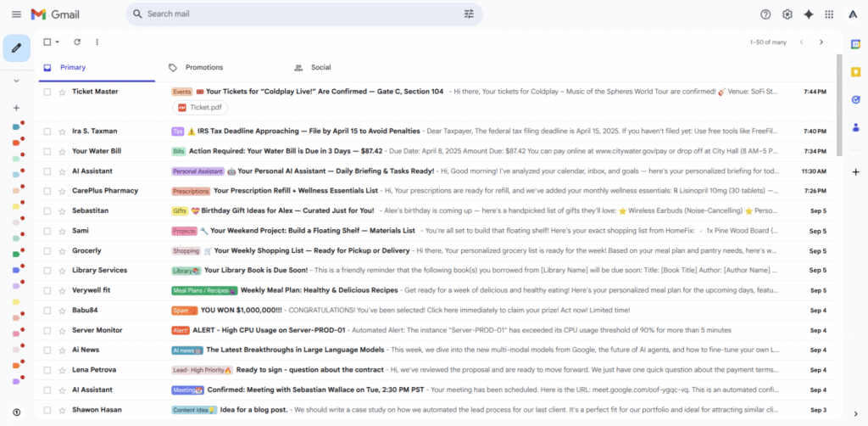The width and height of the screenshot is (868, 426).
Task: Click the Content Idea label tag
Action: (194, 410)
